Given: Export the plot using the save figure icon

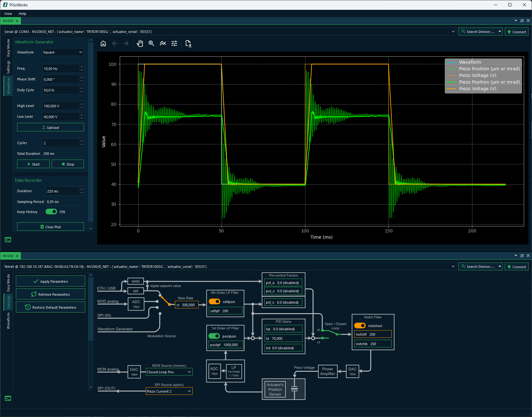Looking at the screenshot, I should click(188, 43).
